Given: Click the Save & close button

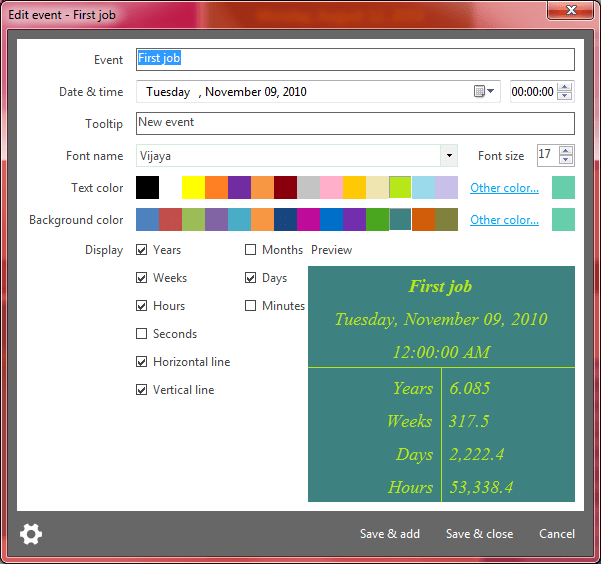Looking at the screenshot, I should pos(479,534).
